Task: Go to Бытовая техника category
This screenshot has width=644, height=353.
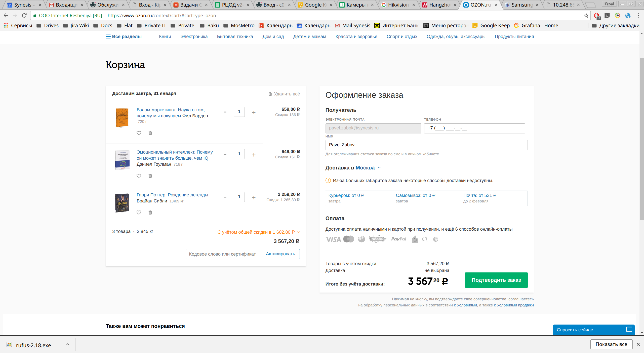Action: pyautogui.click(x=235, y=37)
